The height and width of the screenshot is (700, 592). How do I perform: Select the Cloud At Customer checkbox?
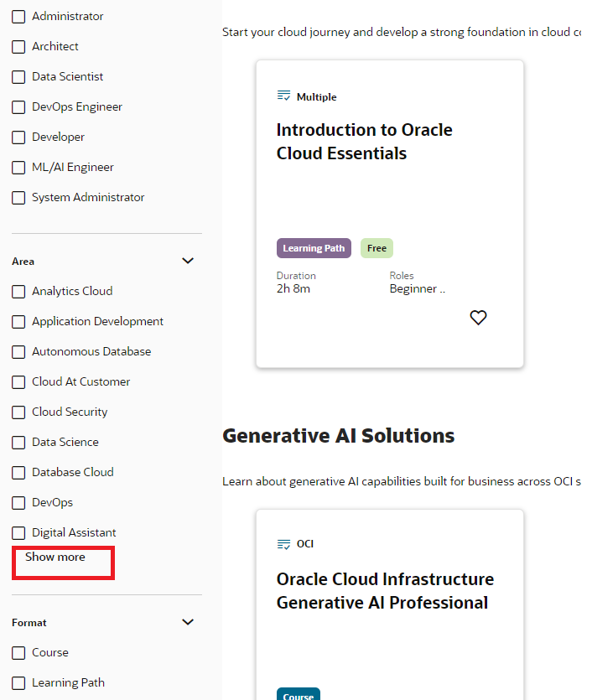pyautogui.click(x=18, y=382)
